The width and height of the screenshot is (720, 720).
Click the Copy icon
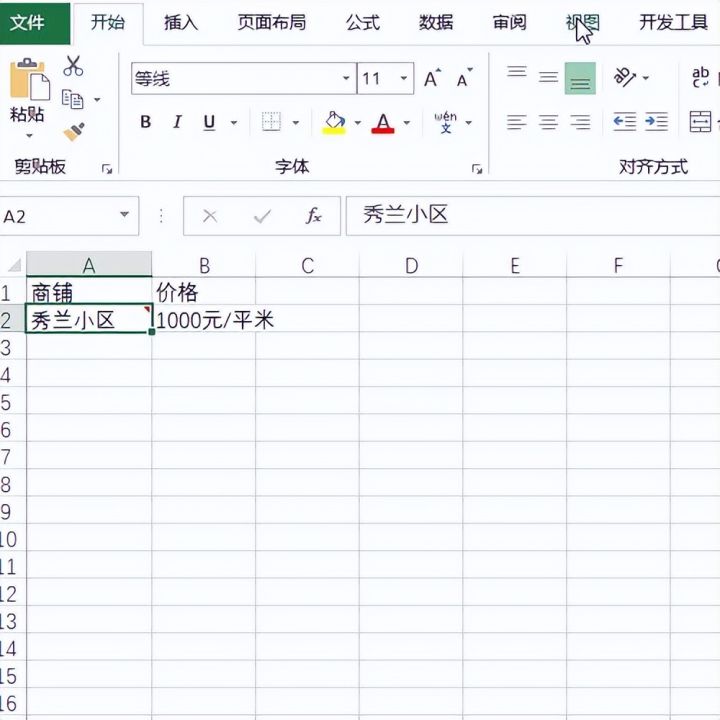click(x=73, y=99)
